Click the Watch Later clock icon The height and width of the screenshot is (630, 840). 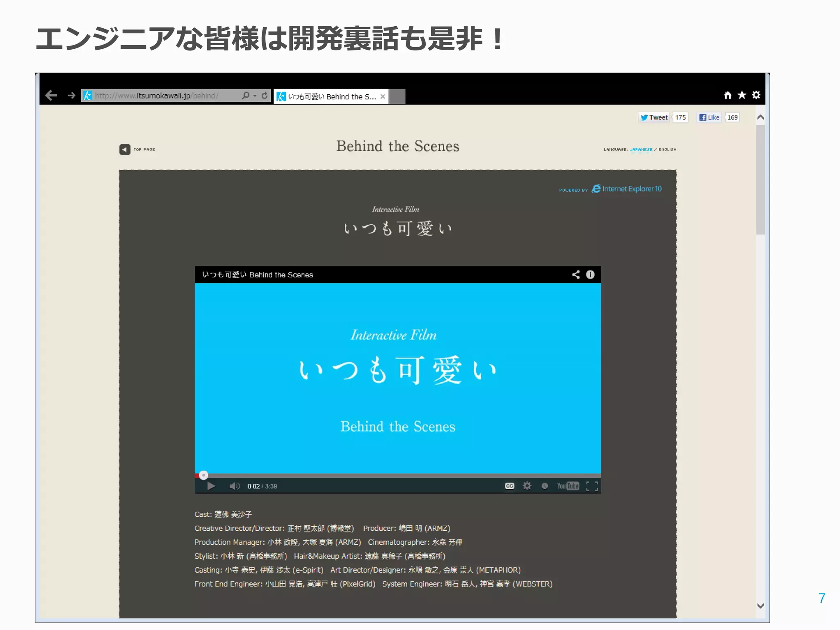tap(545, 486)
